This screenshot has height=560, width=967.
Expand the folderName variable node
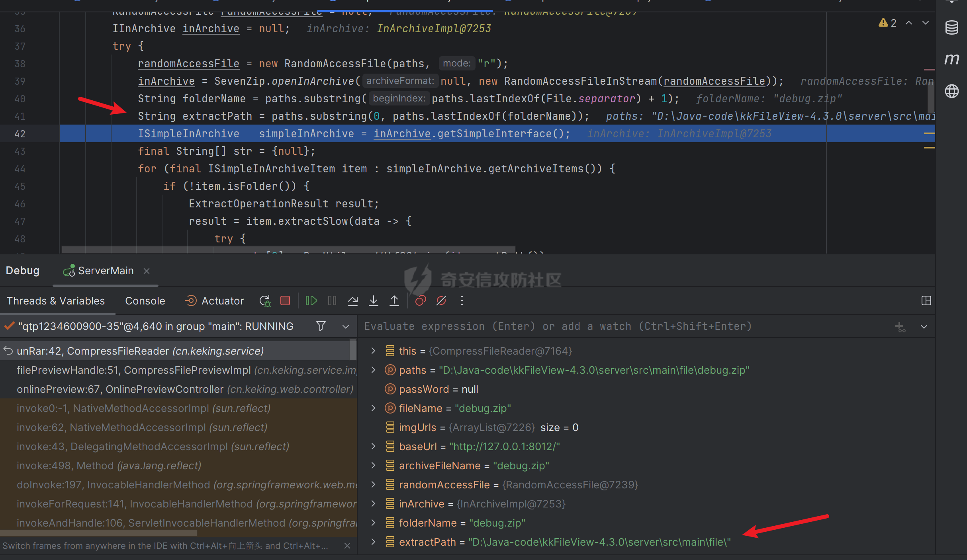[373, 523]
